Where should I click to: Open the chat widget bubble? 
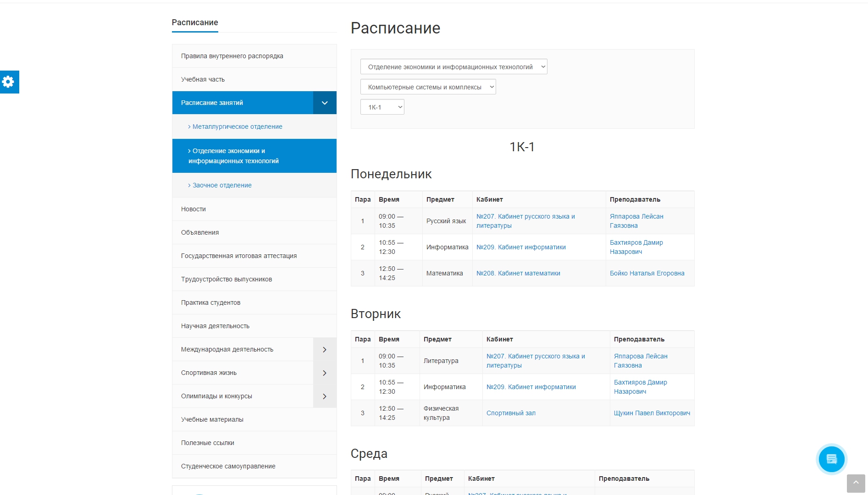831,459
